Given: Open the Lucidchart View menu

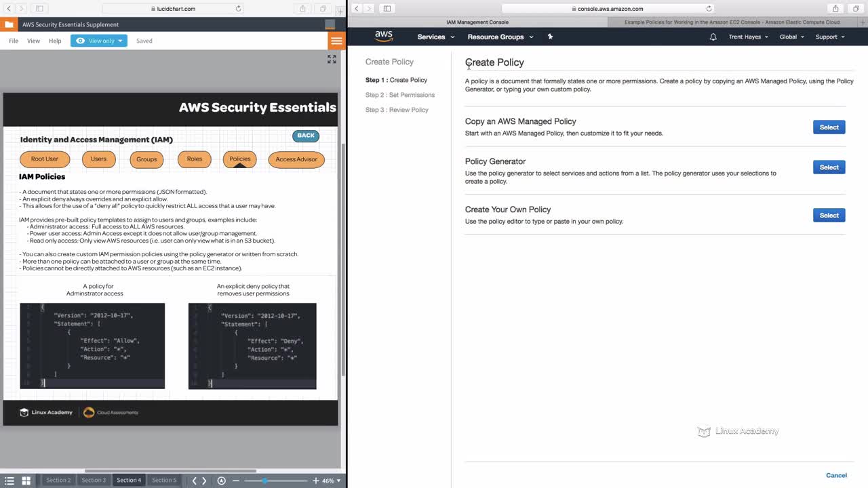Looking at the screenshot, I should pyautogui.click(x=33, y=41).
